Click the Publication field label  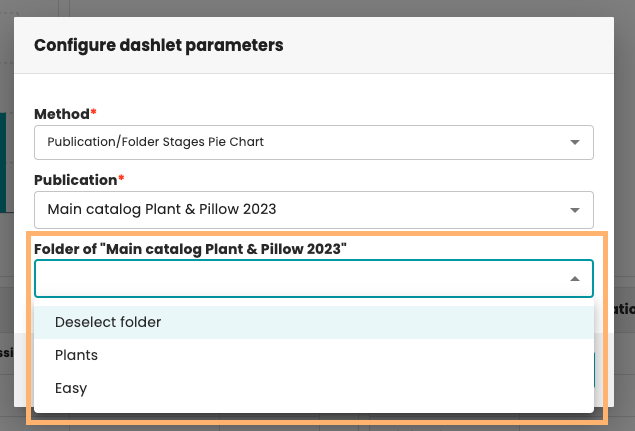[75, 181]
